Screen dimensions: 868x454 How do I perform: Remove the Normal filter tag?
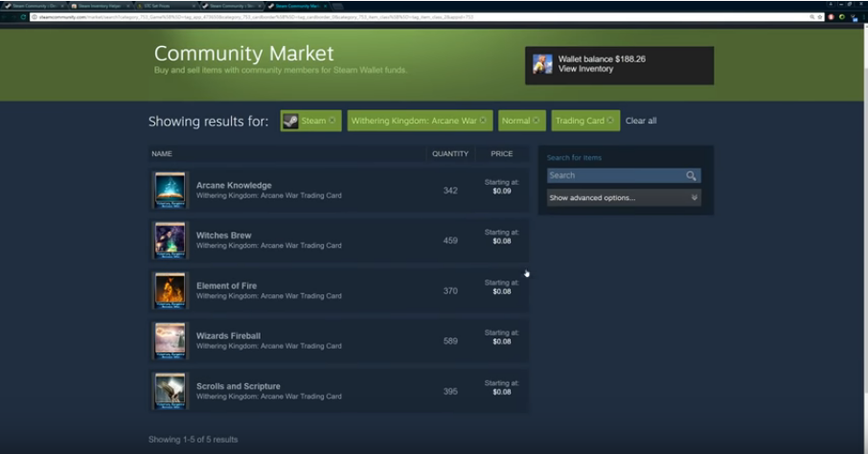coord(536,120)
